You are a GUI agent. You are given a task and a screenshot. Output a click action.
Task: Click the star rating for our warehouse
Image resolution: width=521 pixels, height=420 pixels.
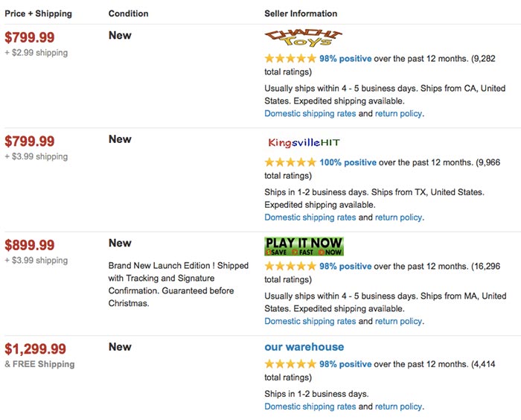290,364
